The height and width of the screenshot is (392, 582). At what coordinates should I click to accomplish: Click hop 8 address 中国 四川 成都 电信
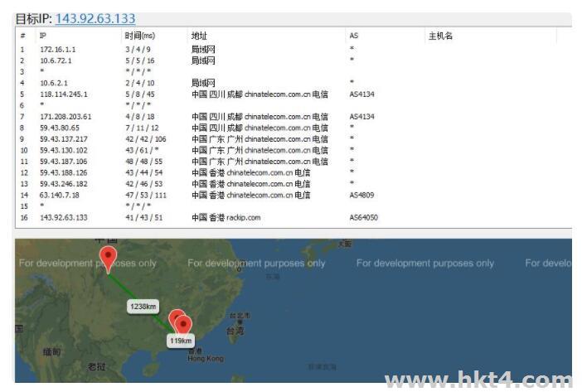point(259,128)
